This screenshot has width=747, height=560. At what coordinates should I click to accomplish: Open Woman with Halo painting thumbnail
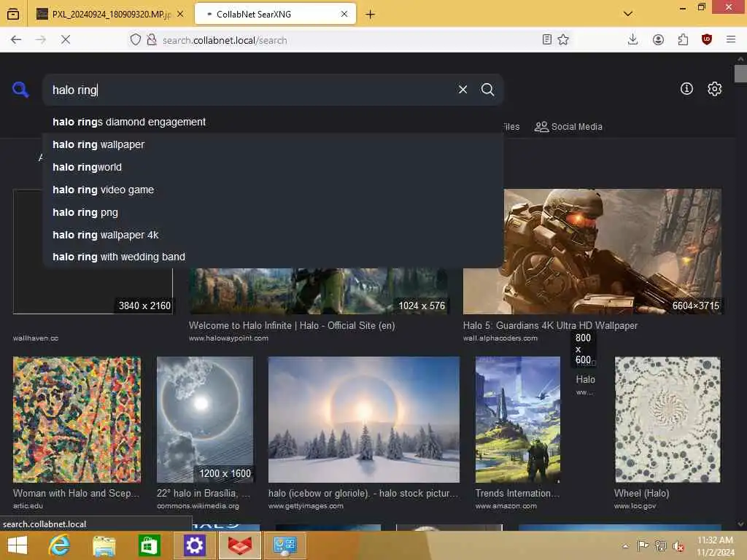77,419
